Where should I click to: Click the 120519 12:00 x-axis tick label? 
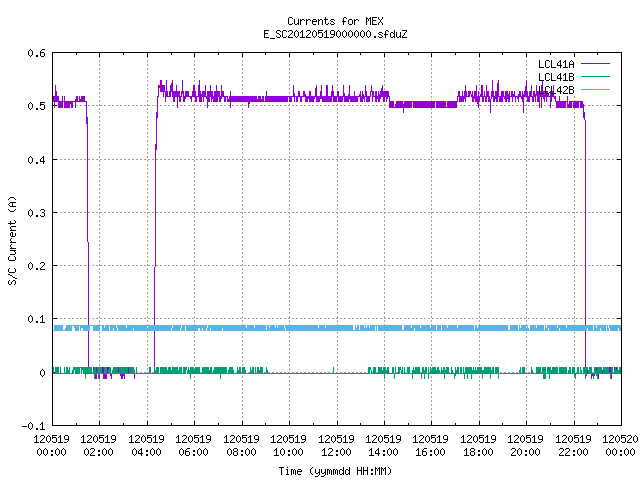336,445
